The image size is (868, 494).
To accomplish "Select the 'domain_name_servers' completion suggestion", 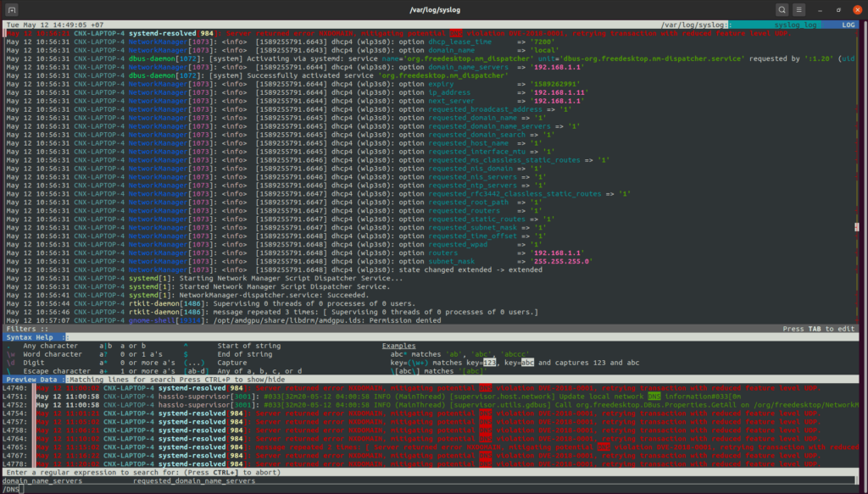I will 42,480.
